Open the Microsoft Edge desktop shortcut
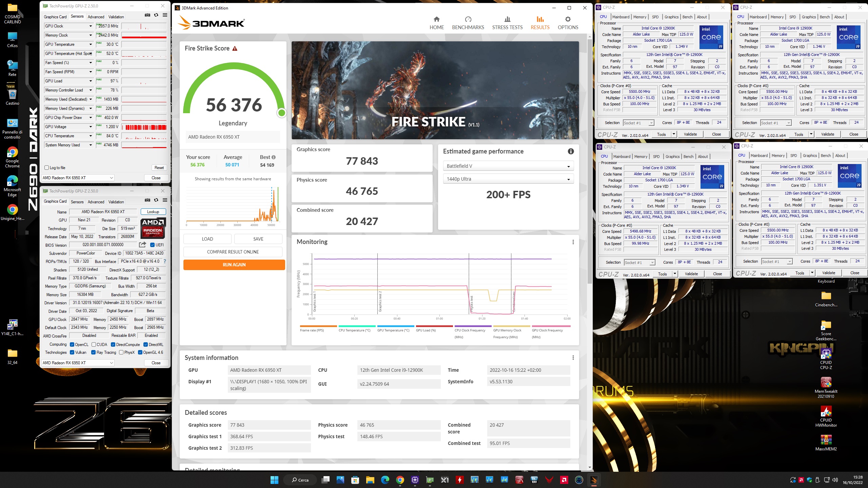Screen dimensions: 868x488 pyautogui.click(x=12, y=186)
